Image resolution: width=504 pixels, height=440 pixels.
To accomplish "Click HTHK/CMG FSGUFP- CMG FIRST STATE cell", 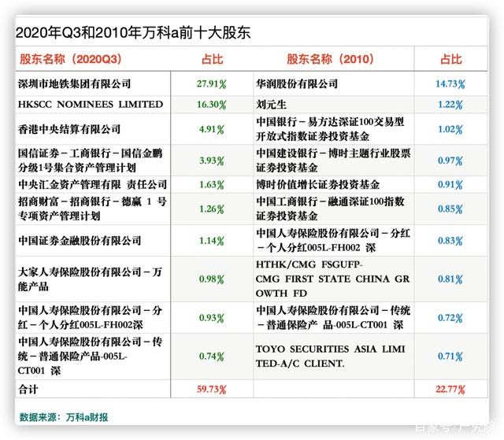I will point(332,279).
